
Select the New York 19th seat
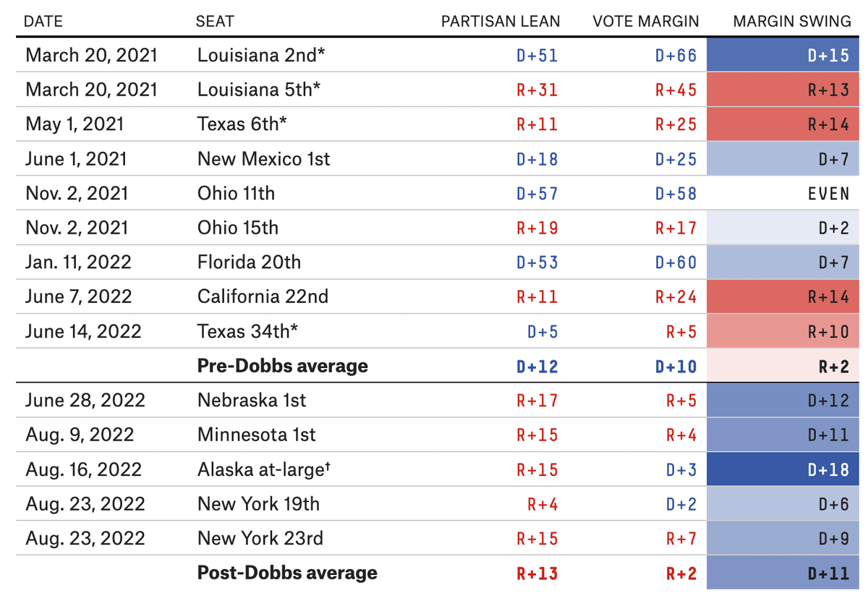point(258,503)
